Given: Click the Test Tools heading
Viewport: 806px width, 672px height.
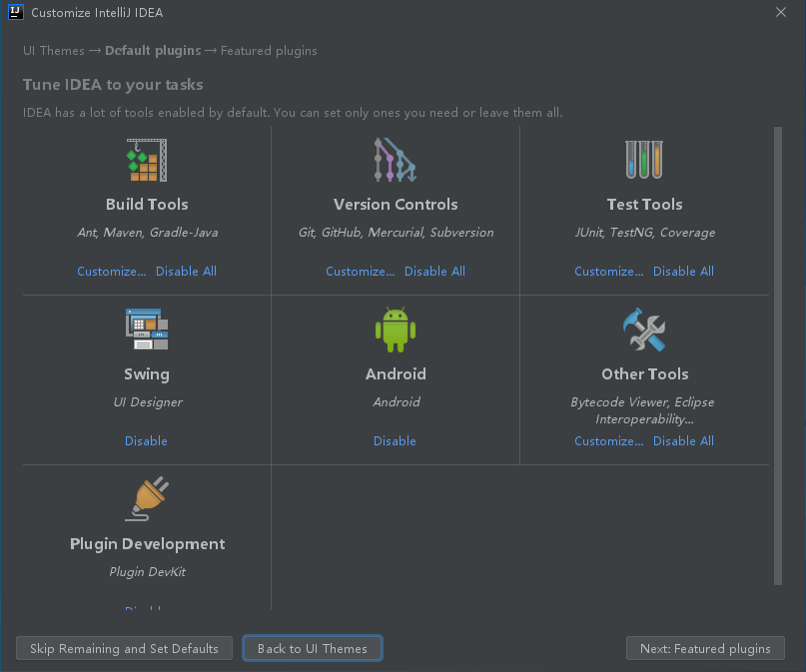Looking at the screenshot, I should [x=644, y=205].
